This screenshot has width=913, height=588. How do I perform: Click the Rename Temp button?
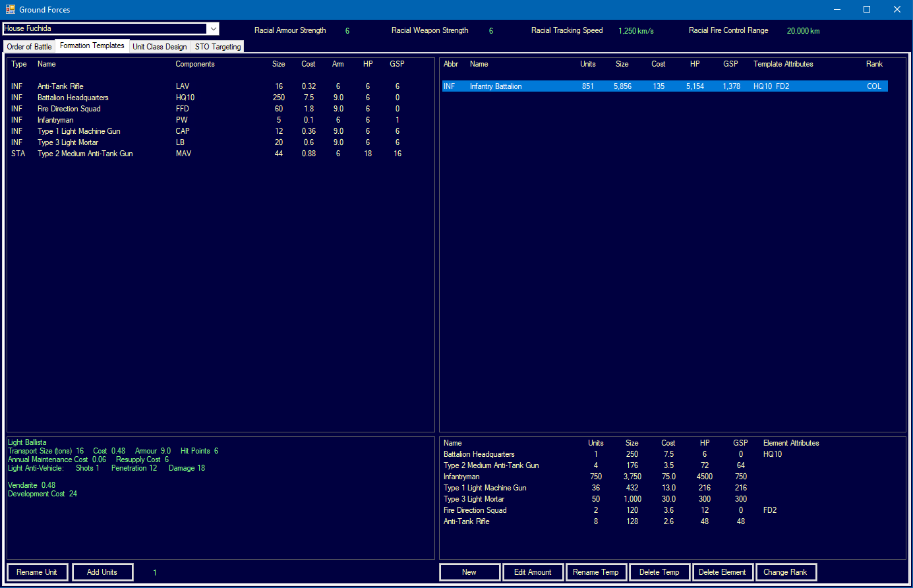coord(596,572)
